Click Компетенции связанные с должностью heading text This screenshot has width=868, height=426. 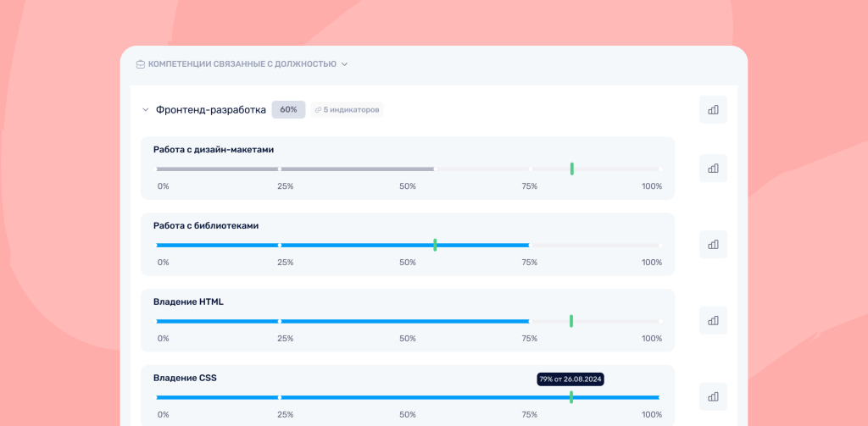click(242, 64)
